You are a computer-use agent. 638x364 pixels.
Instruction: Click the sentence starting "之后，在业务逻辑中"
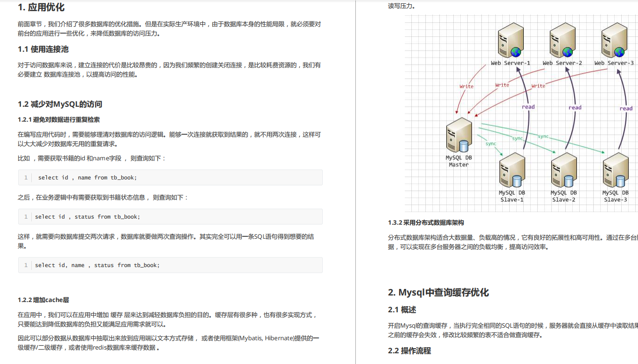click(103, 198)
